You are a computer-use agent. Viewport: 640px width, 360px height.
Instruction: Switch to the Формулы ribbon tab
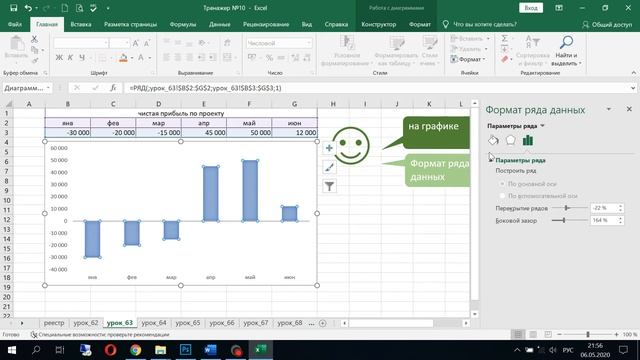(x=183, y=24)
